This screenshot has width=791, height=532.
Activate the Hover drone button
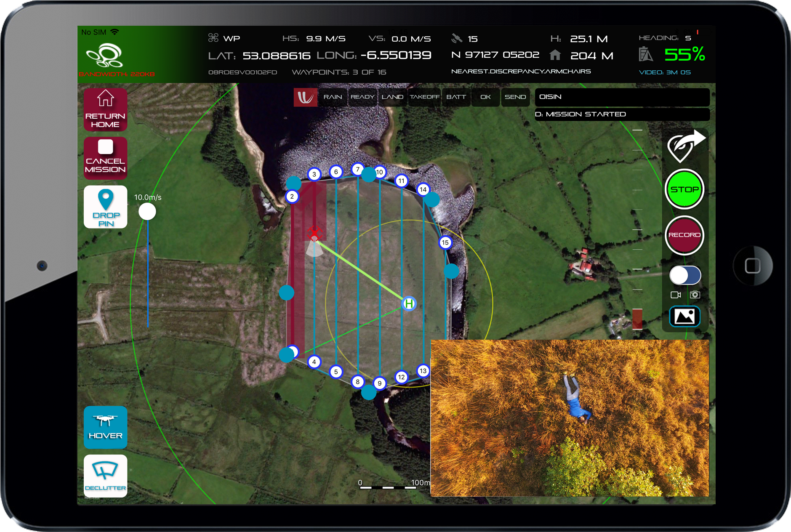tap(105, 427)
